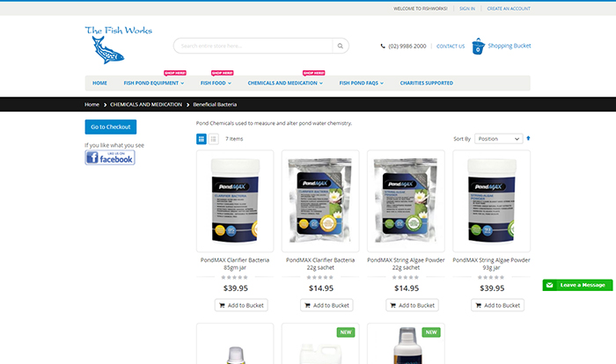This screenshot has height=364, width=616.
Task: Open PondMAX Clarifier Bacteria 22g sachet image
Action: pos(320,201)
